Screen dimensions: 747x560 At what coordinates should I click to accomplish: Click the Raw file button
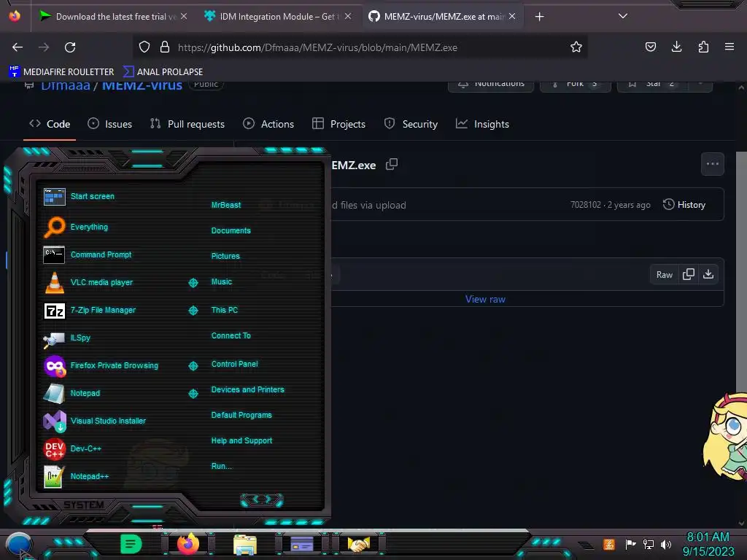[x=664, y=275]
